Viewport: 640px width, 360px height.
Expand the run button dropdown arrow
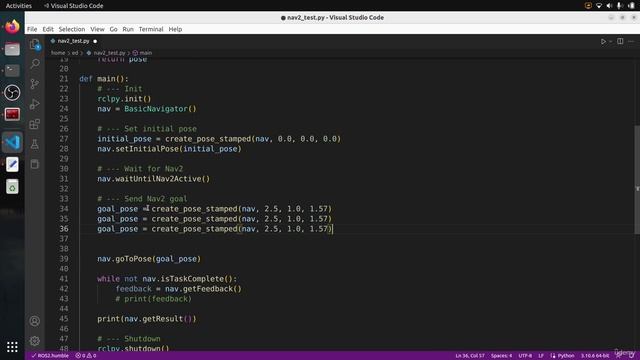point(611,41)
